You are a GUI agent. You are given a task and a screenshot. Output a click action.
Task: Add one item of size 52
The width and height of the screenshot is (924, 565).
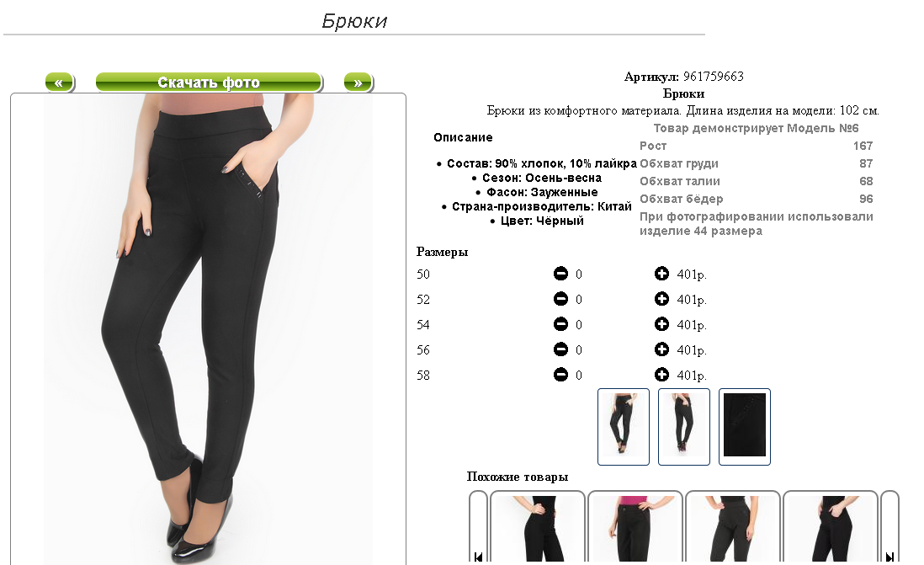point(661,299)
